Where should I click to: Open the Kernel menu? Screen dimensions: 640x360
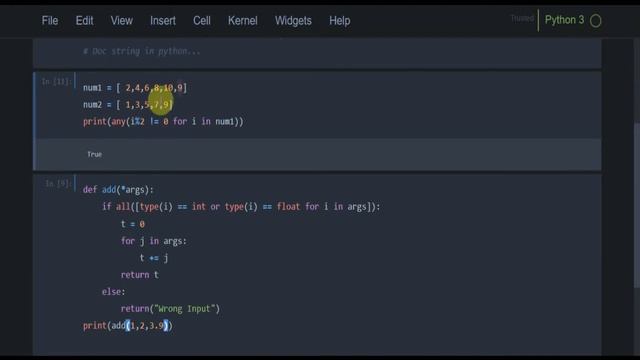(243, 21)
